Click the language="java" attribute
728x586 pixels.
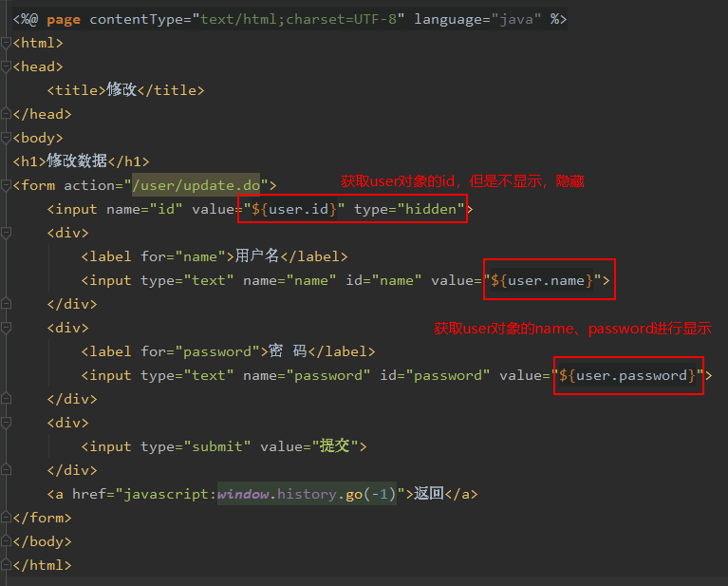coord(477,19)
